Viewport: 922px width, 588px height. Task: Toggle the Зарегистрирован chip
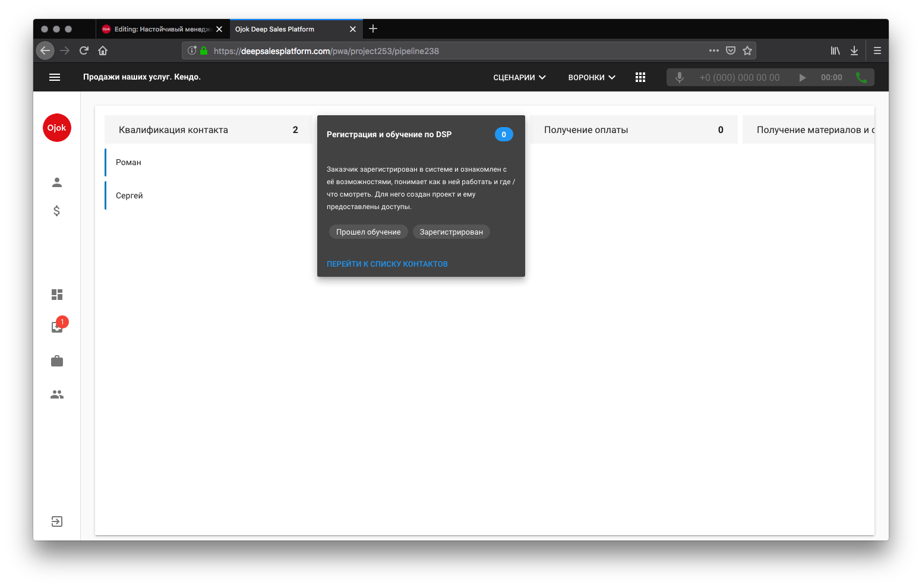click(x=451, y=232)
